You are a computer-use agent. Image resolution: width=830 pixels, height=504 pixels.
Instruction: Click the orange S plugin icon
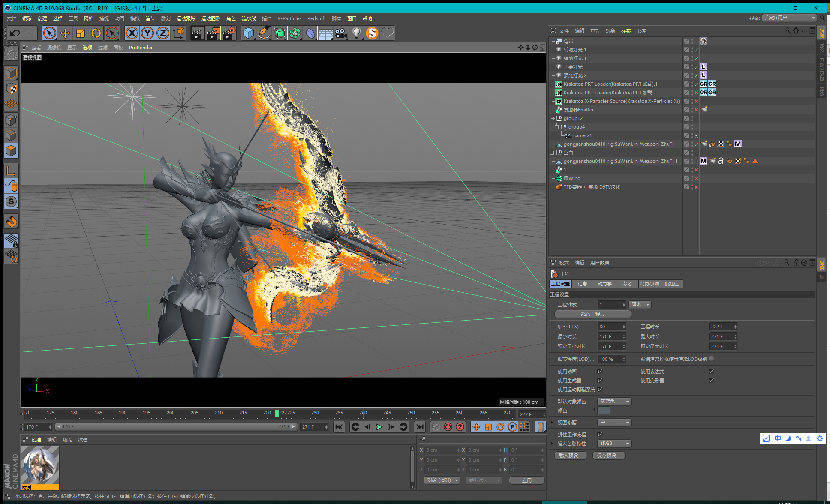(372, 33)
